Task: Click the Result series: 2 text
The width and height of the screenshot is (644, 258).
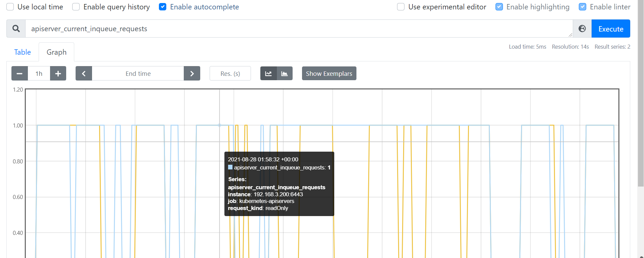Action: click(x=612, y=47)
